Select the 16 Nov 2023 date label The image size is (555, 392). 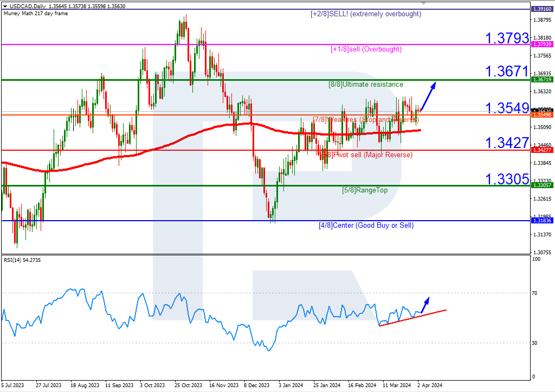tap(224, 385)
